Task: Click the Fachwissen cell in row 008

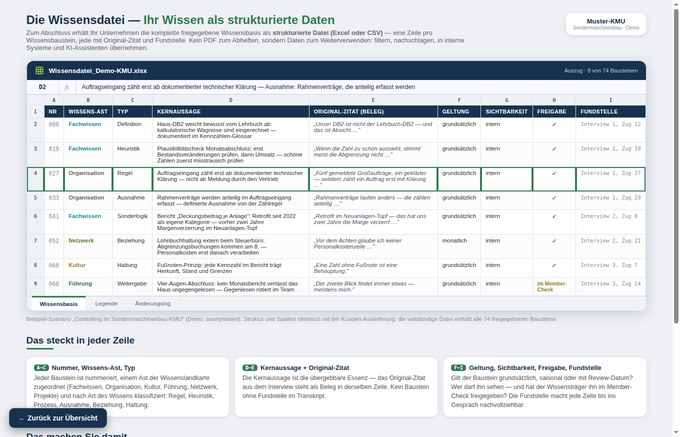Action: [88, 130]
